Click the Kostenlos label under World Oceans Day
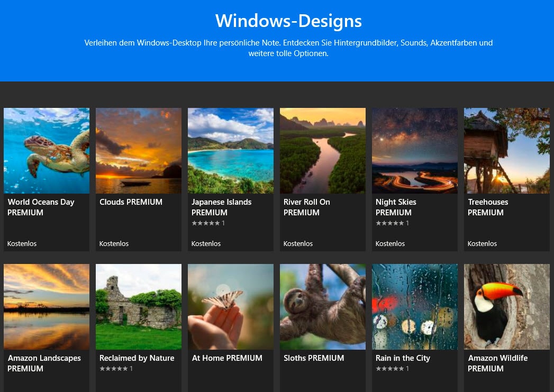The width and height of the screenshot is (554, 392). [x=21, y=243]
